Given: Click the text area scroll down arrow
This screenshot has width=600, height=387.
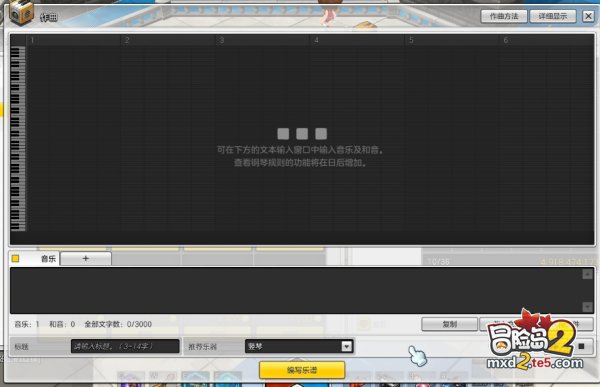Looking at the screenshot, I should (587, 307).
